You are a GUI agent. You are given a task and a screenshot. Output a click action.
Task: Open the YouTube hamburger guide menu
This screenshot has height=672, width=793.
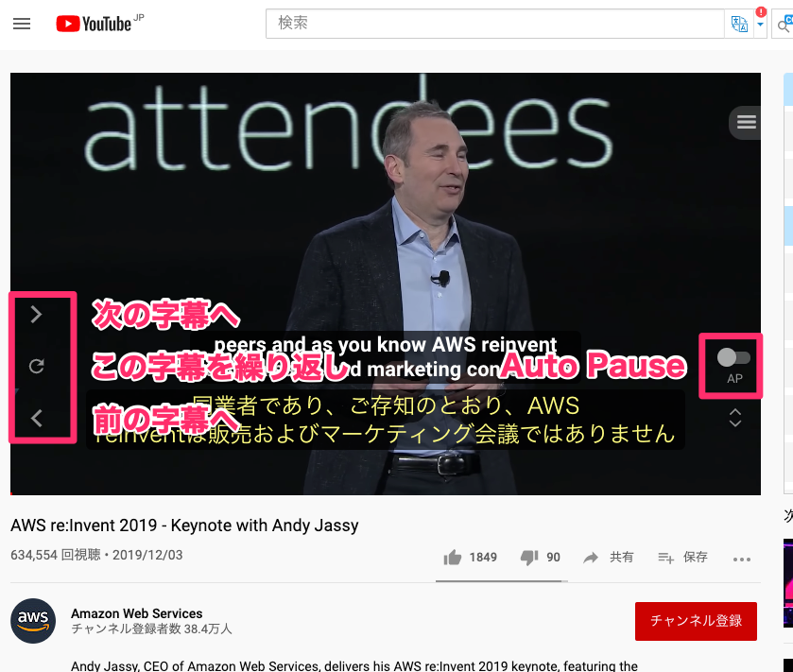(22, 24)
